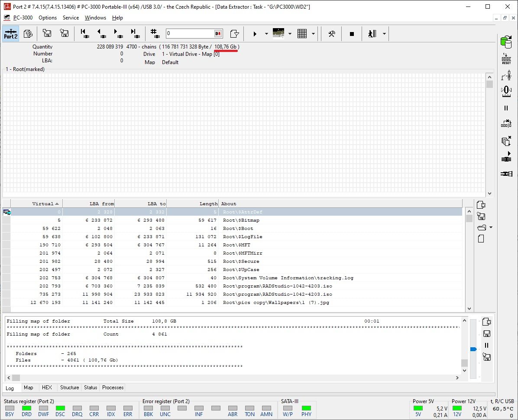Click the Length column header

point(193,204)
